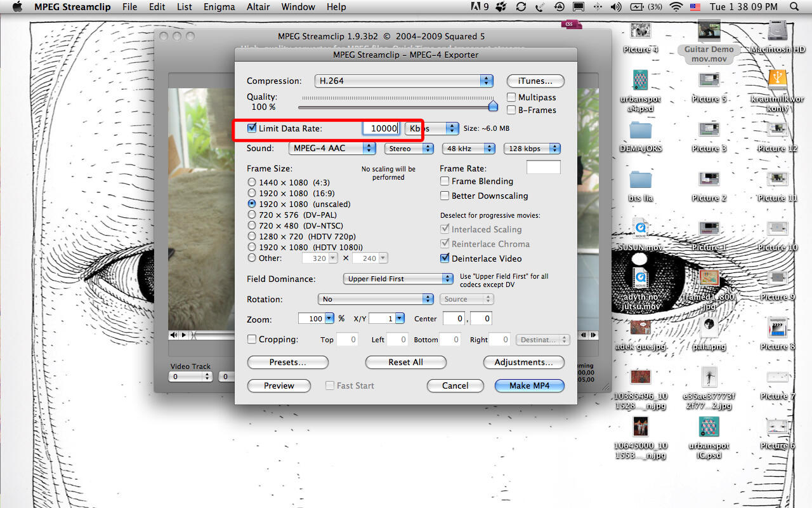This screenshot has width=812, height=508.
Task: Open the DEMAJORS folder on the desktop
Action: [x=640, y=130]
